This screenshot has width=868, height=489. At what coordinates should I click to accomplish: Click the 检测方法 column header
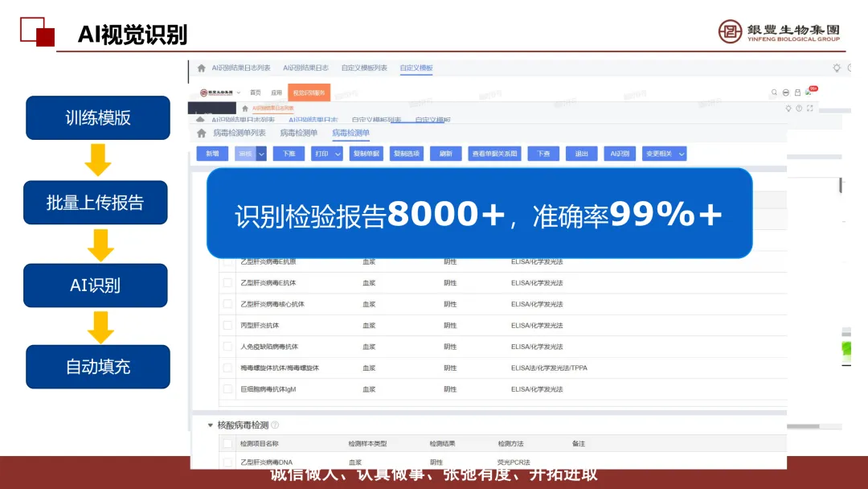(510, 444)
